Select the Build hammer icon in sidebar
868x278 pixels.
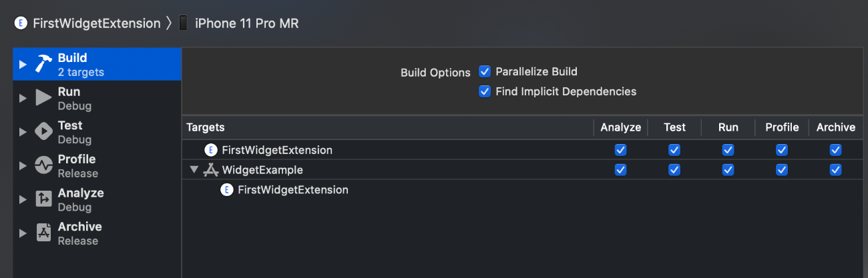point(43,64)
